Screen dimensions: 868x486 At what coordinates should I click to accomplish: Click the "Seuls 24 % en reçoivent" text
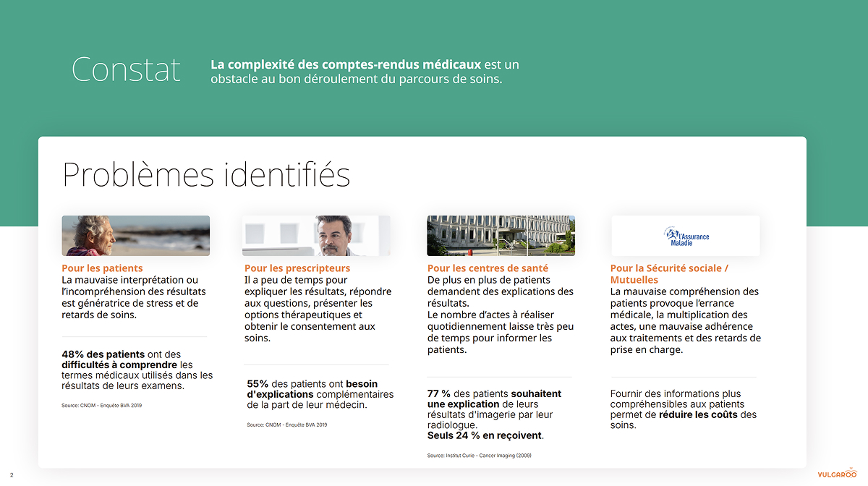click(x=485, y=435)
